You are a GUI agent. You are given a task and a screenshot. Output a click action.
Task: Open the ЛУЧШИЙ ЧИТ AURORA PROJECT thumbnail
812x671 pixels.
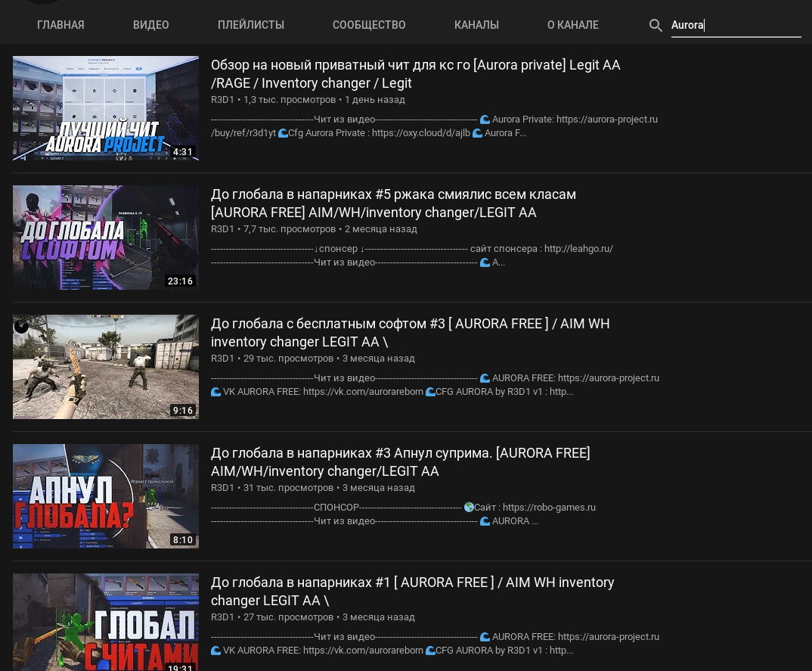pyautogui.click(x=106, y=107)
